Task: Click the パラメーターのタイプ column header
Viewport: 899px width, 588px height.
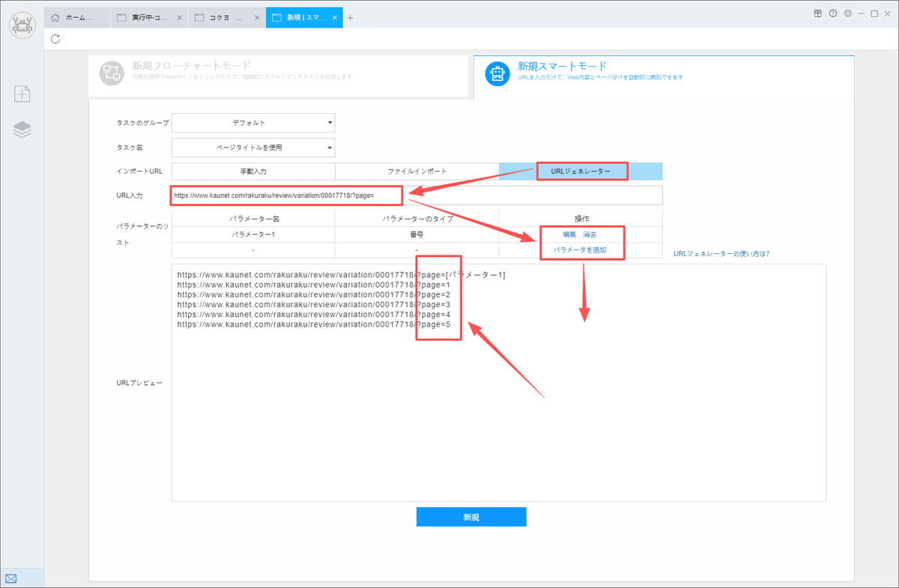Action: pyautogui.click(x=417, y=219)
